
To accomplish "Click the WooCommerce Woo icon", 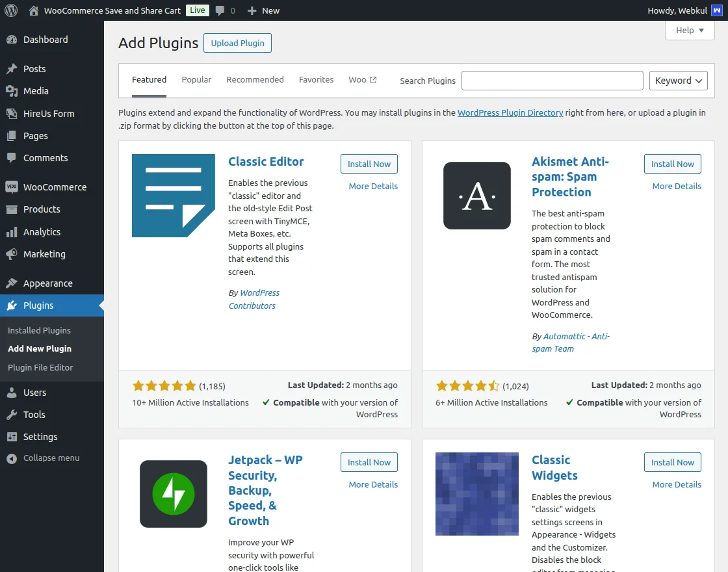I will 12,187.
